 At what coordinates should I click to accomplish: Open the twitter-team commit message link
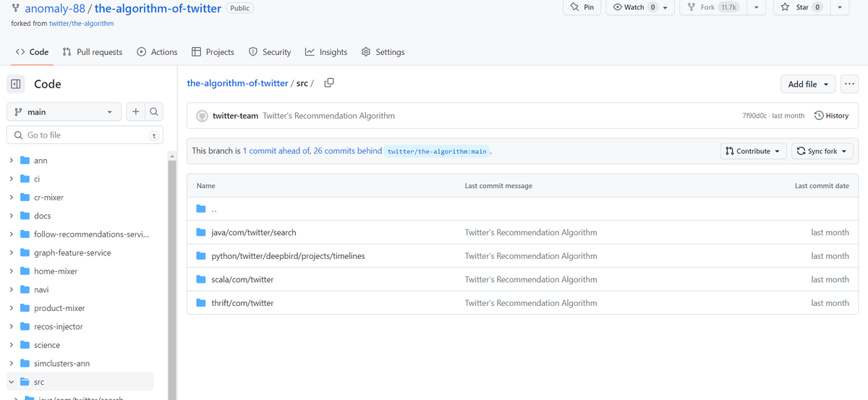[x=328, y=116]
